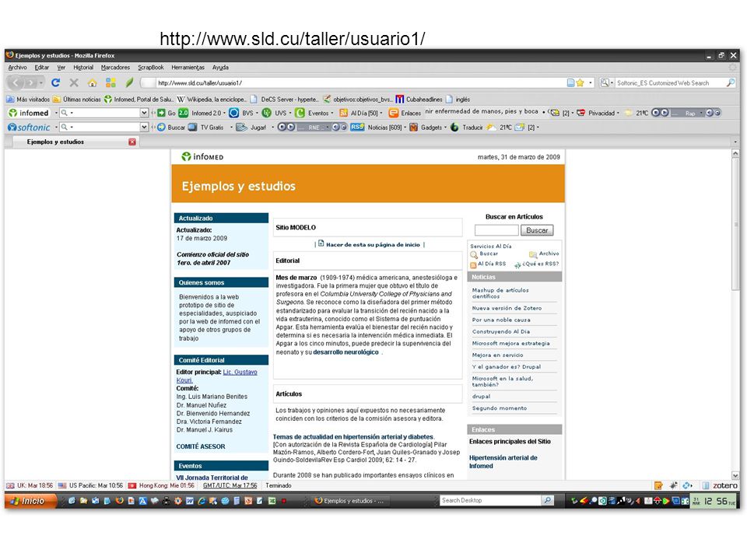
Task: Open 'Nueva versión de Zotero' news link
Action: click(x=507, y=308)
